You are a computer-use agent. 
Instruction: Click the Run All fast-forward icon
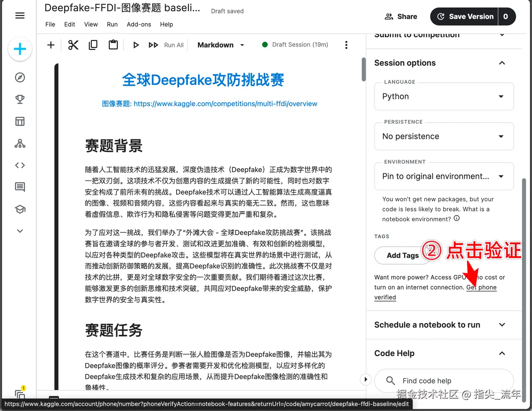tap(153, 45)
